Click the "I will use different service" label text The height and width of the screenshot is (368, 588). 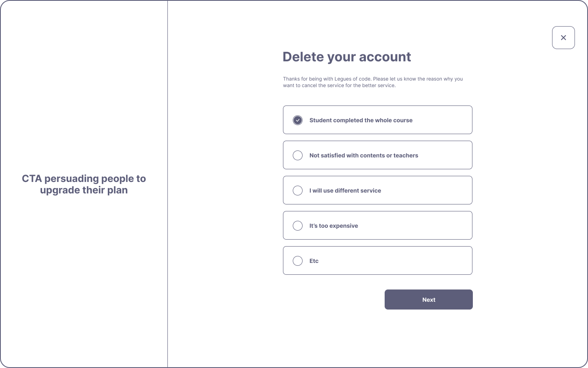[345, 191]
